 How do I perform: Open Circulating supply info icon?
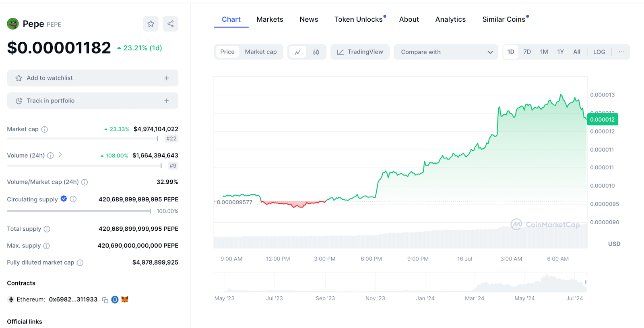coord(73,199)
